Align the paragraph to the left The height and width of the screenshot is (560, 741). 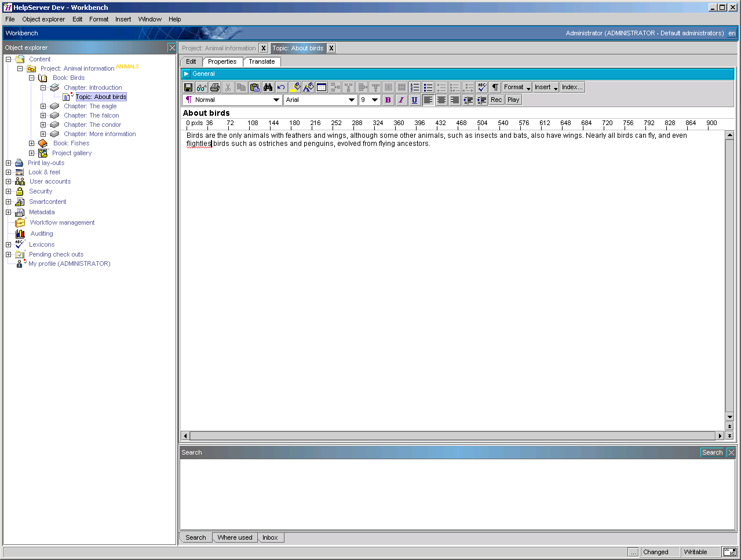(x=428, y=100)
